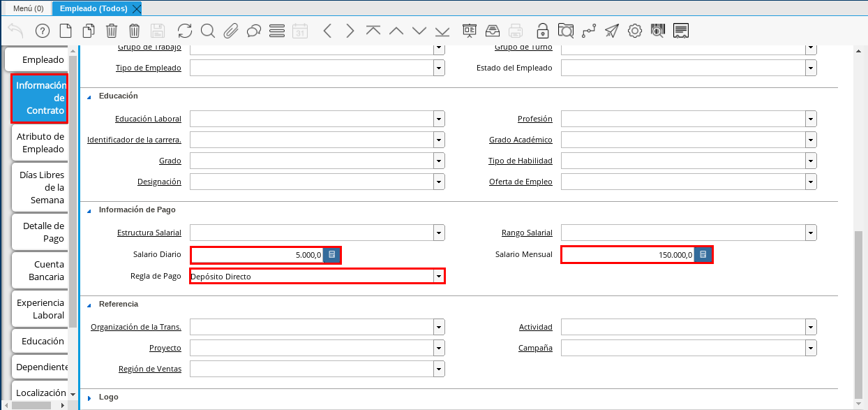
Task: Click the paper plane Request icon
Action: click(612, 31)
